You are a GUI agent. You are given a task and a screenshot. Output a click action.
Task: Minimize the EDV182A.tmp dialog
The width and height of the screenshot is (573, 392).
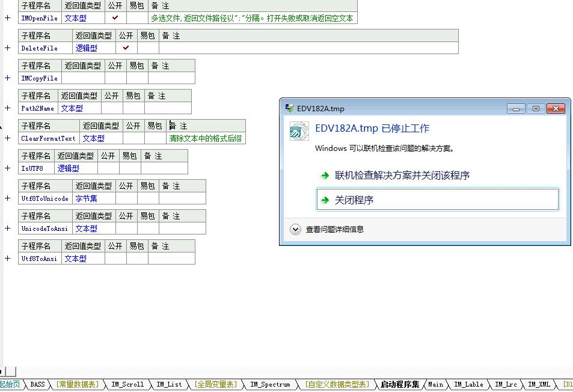tap(516, 108)
